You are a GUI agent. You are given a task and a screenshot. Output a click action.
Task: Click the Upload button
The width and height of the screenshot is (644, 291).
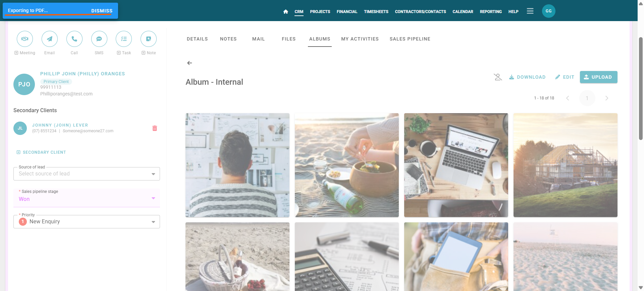[599, 77]
